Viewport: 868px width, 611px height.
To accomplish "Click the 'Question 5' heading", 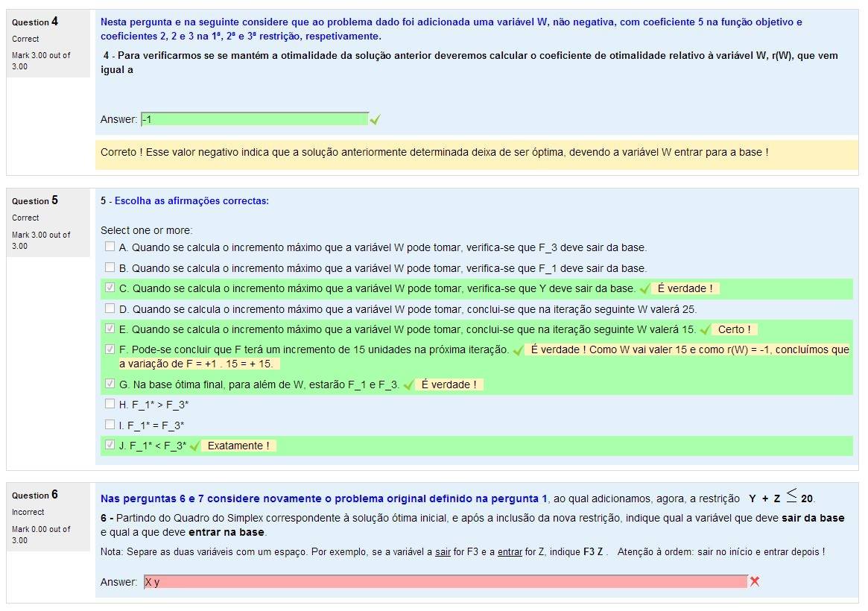I will point(35,200).
